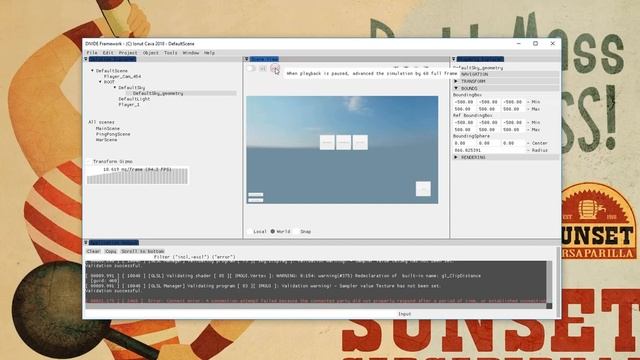Click the Scroll to bottom button

click(143, 251)
